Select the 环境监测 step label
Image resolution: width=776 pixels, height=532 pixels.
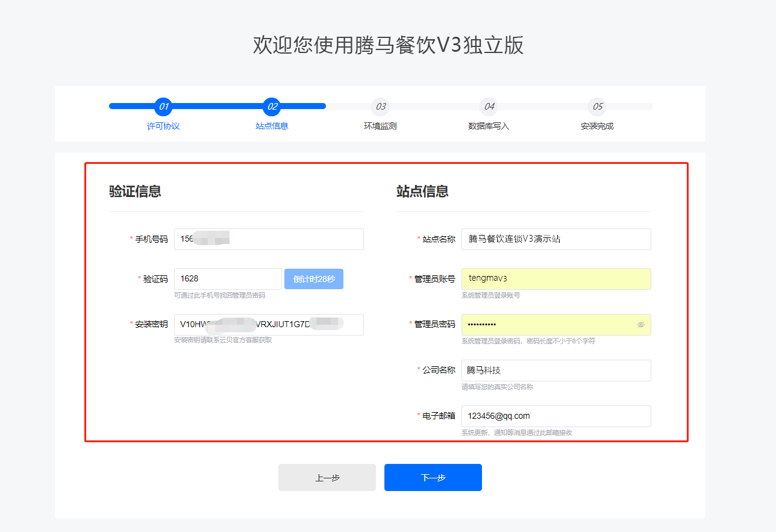coord(380,127)
